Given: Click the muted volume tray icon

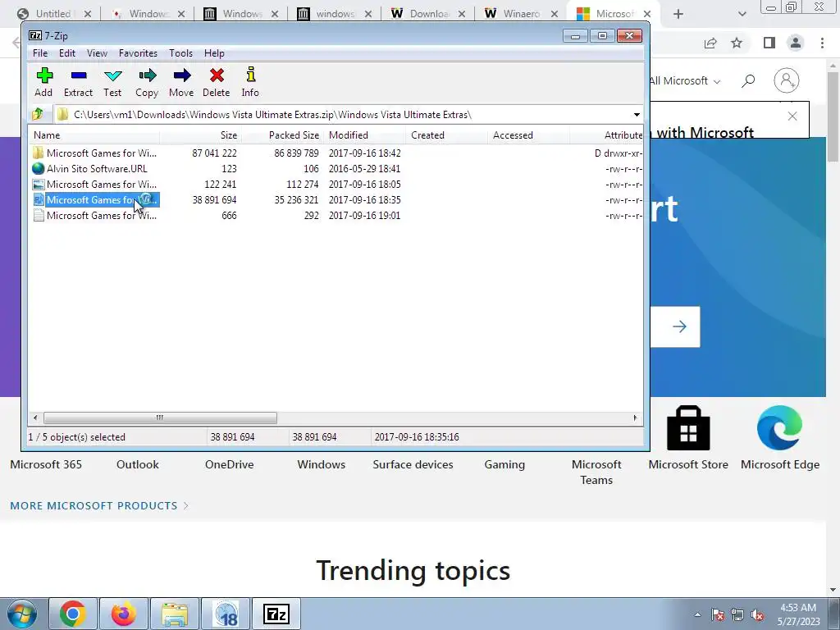Looking at the screenshot, I should tap(758, 615).
